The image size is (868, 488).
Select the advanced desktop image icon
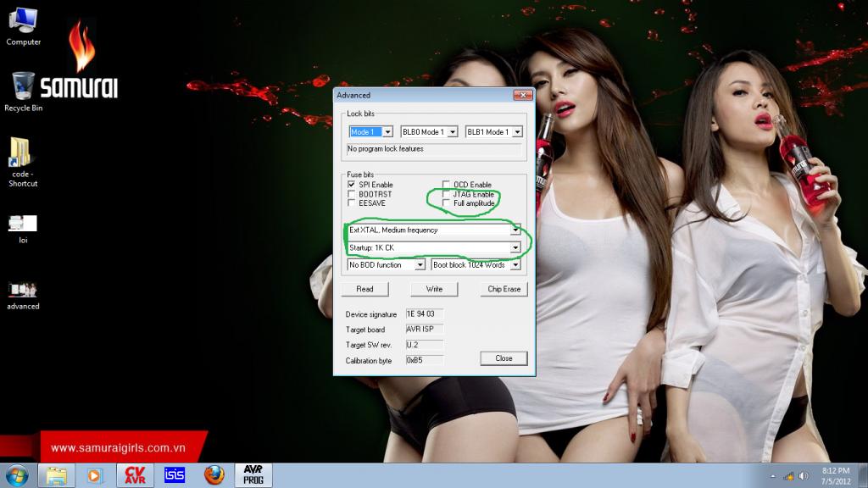[x=23, y=296]
